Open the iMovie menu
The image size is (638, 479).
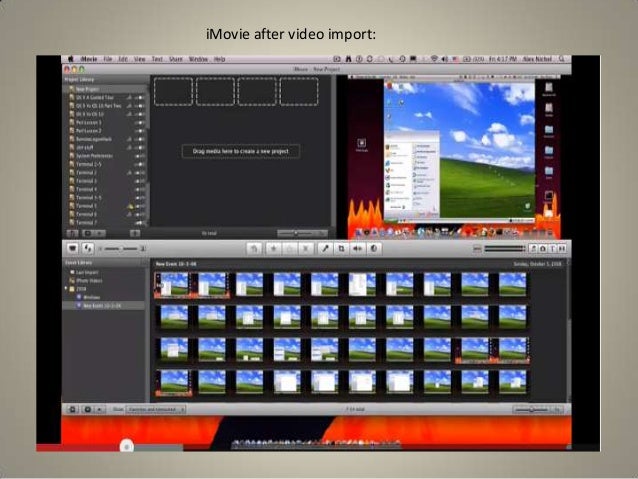88,59
